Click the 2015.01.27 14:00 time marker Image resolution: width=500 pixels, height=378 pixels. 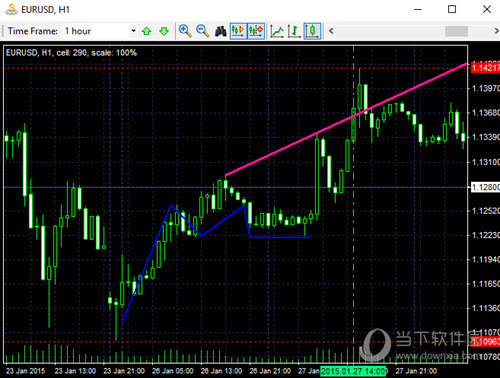(x=353, y=371)
